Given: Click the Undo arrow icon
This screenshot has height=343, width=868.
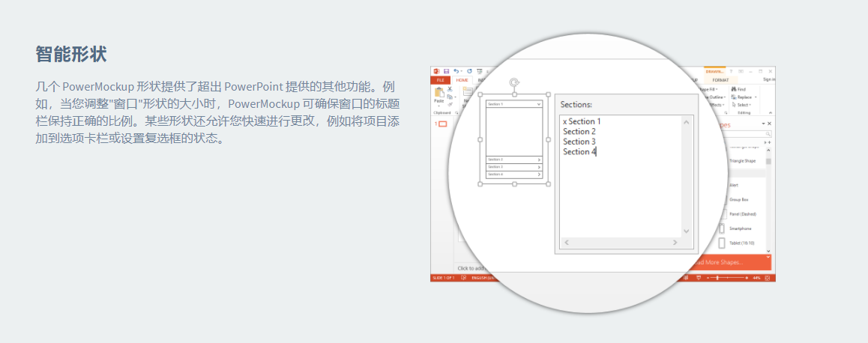Looking at the screenshot, I should 456,71.
